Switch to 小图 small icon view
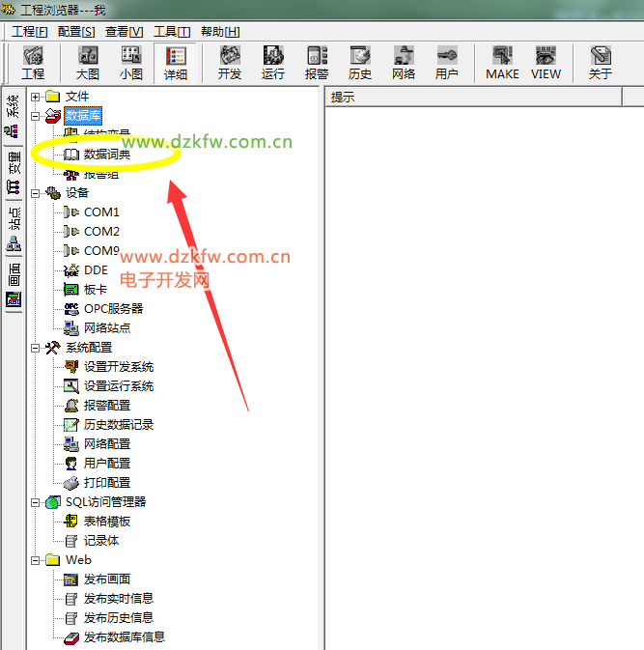Image resolution: width=644 pixels, height=650 pixels. click(131, 63)
